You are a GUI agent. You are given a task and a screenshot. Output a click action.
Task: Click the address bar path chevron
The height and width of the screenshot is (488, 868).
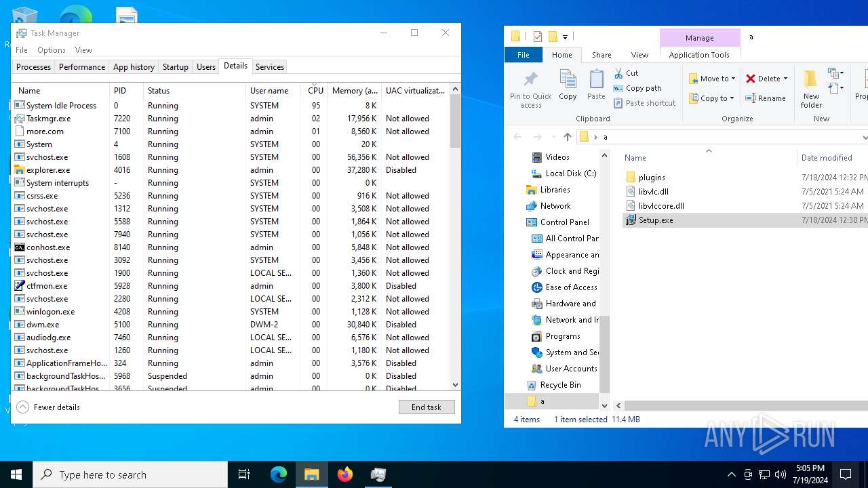pyautogui.click(x=595, y=137)
